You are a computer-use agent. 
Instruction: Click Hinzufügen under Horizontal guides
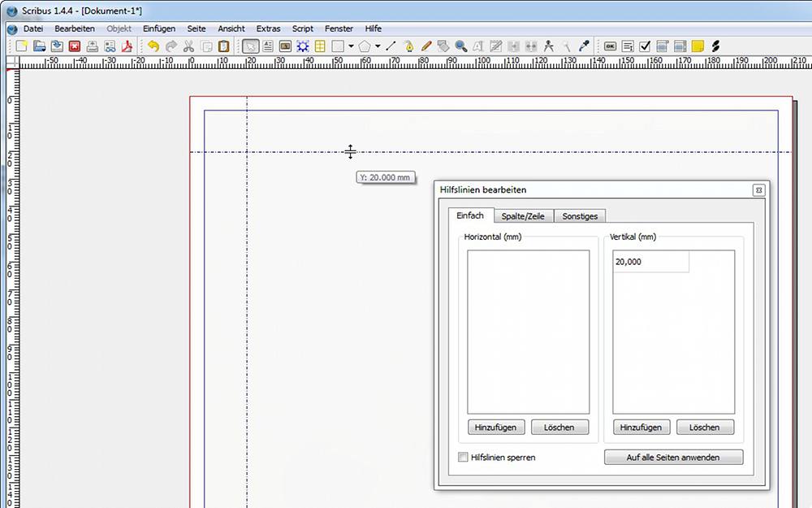coord(495,428)
